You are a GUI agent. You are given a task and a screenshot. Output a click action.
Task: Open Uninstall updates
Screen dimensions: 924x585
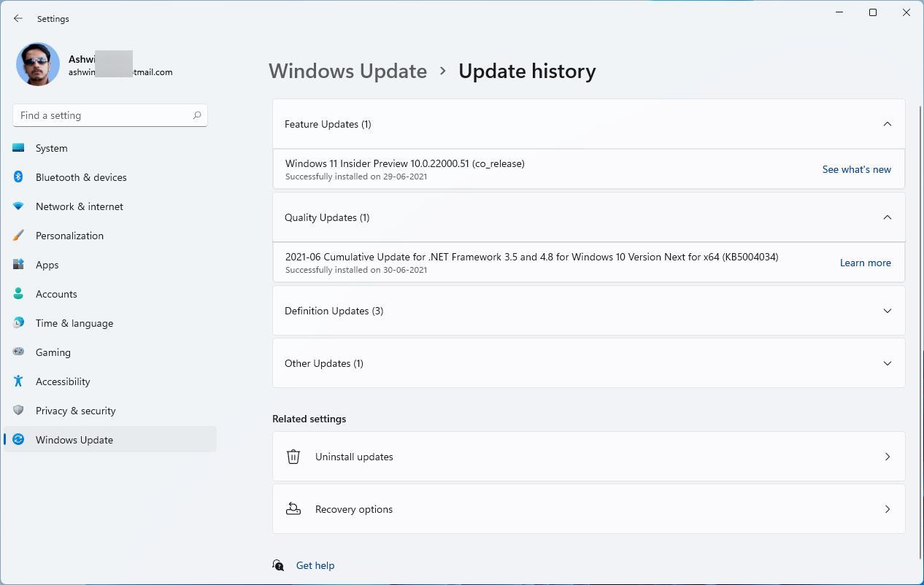click(x=588, y=457)
